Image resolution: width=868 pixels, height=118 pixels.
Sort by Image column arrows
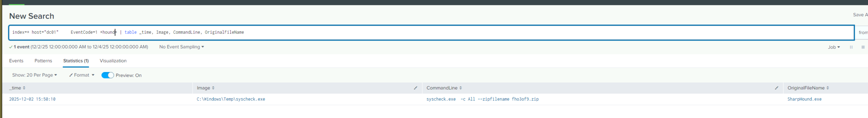(213, 88)
